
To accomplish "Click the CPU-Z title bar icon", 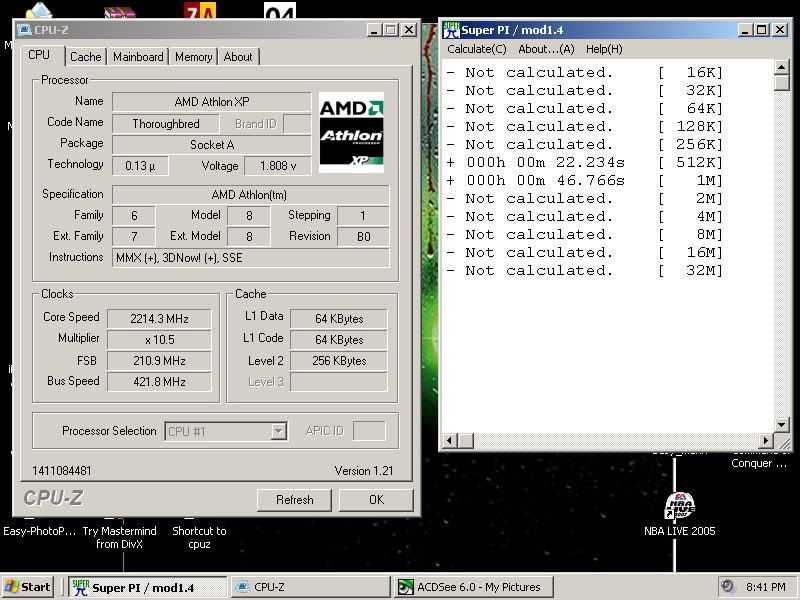I will [25, 30].
